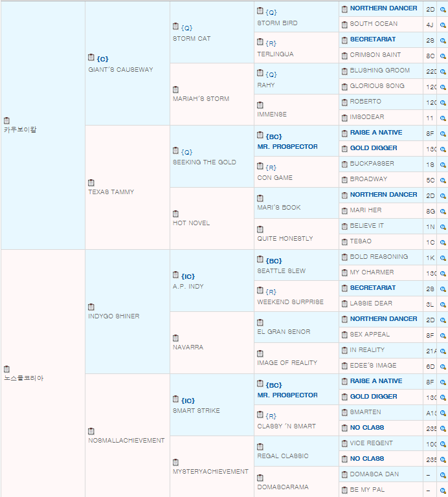This screenshot has width=448, height=497.
Task: Select the IMAGE OF REALITY name
Action: (x=287, y=363)
